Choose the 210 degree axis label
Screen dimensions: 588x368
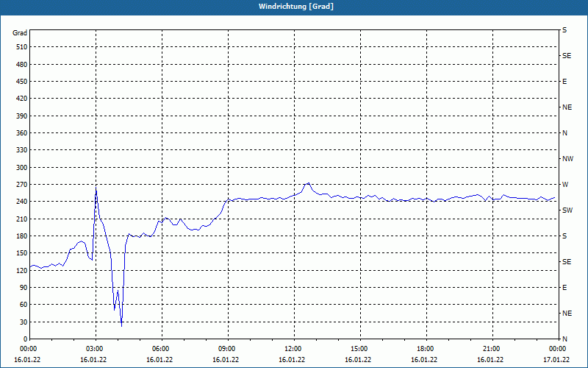coord(22,219)
